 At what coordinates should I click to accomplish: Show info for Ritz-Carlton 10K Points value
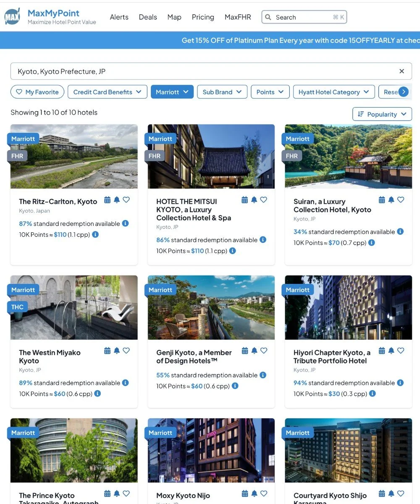click(x=95, y=234)
